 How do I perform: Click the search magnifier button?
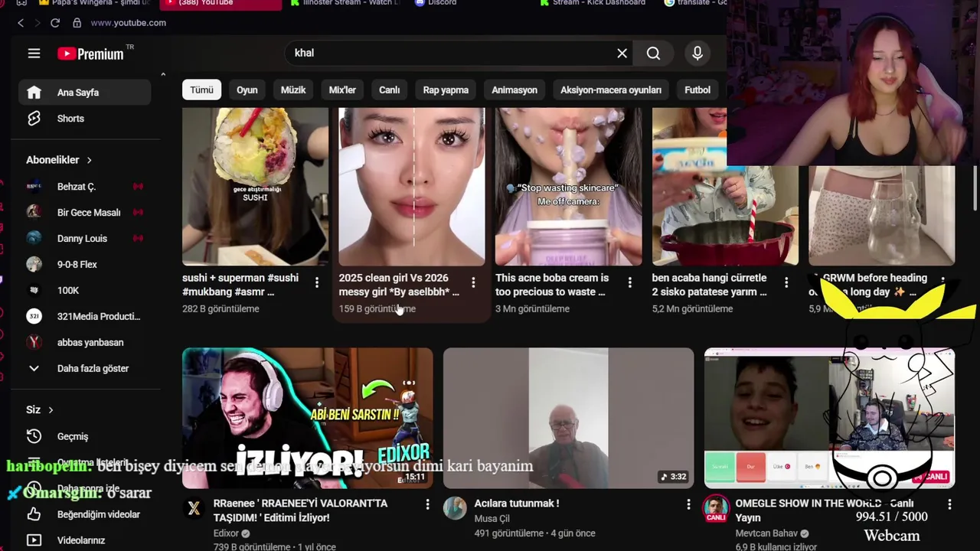tap(653, 53)
